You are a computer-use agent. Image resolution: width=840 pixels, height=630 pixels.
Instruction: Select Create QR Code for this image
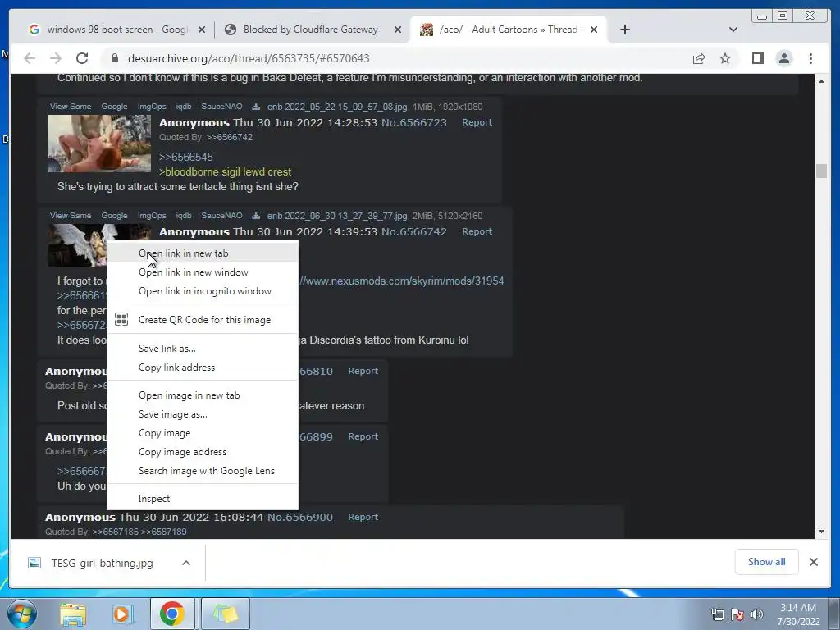203,320
